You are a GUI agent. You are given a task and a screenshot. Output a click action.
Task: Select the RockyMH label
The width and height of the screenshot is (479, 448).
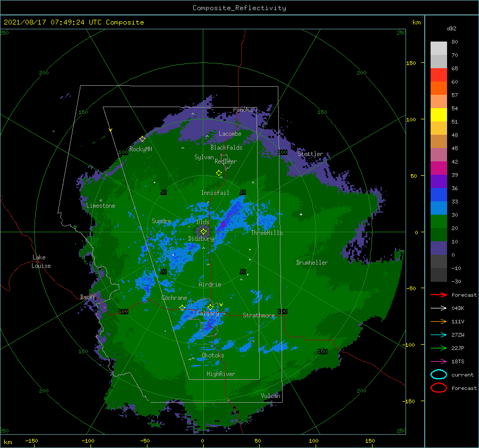tap(141, 149)
